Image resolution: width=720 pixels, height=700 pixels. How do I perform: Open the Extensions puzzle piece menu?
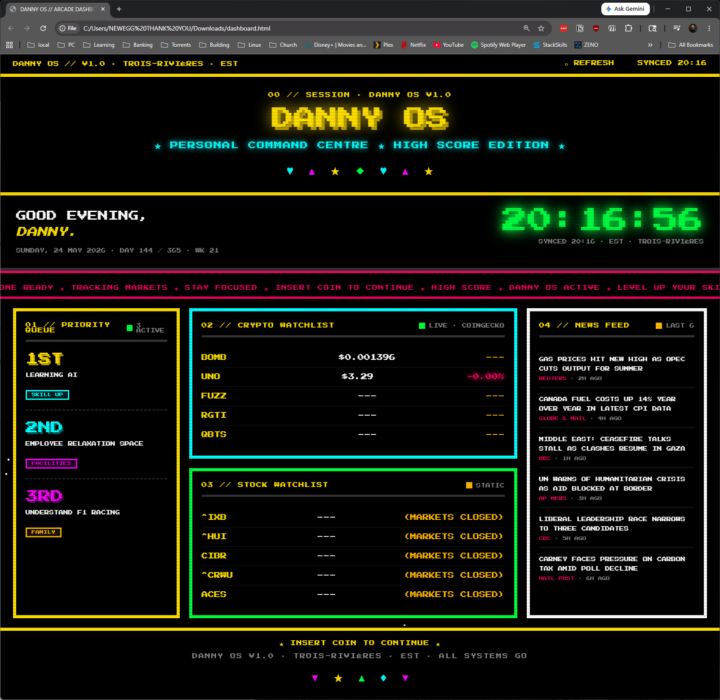point(628,28)
